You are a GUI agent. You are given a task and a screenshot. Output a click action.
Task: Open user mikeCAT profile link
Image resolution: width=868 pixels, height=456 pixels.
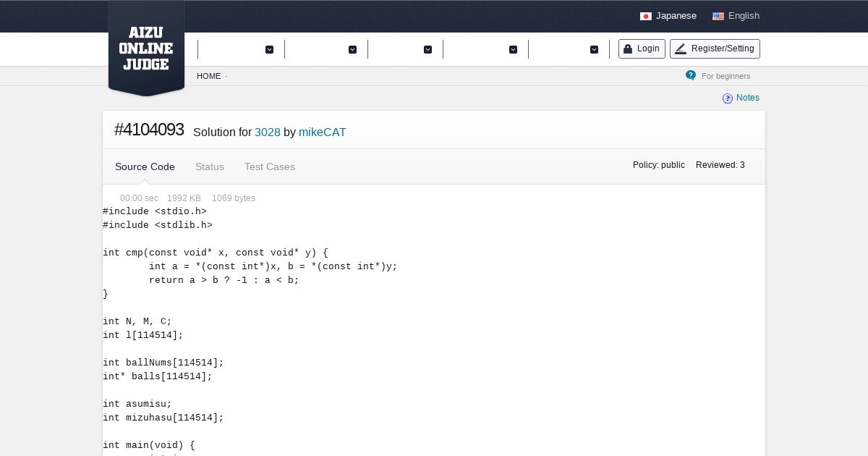click(x=323, y=132)
